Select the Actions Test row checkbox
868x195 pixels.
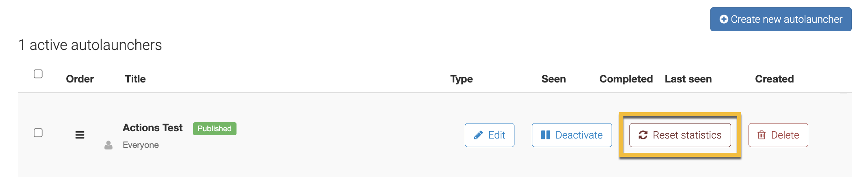tap(38, 133)
